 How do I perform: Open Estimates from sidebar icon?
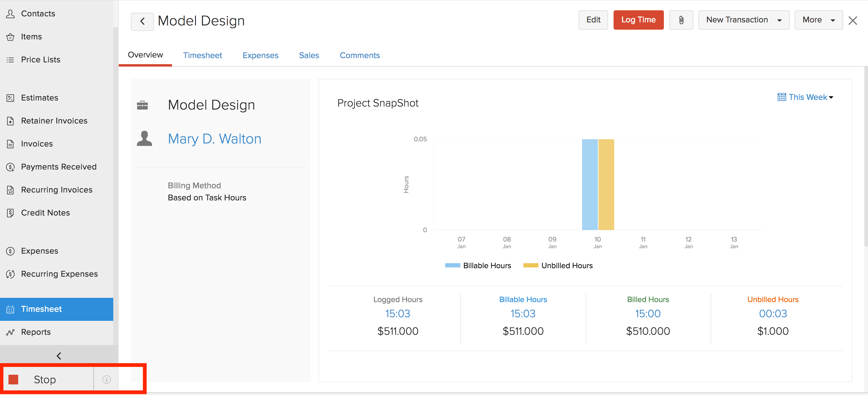point(10,98)
